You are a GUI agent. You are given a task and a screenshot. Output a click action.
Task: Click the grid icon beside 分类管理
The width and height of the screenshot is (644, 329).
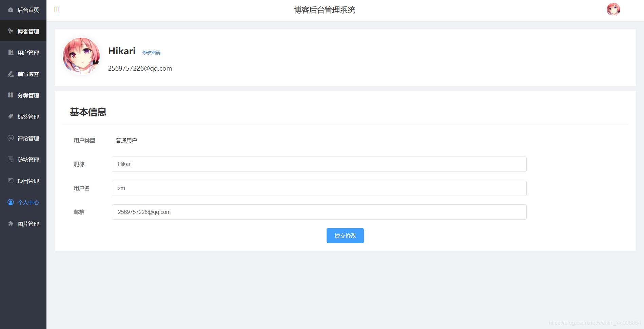(x=11, y=95)
